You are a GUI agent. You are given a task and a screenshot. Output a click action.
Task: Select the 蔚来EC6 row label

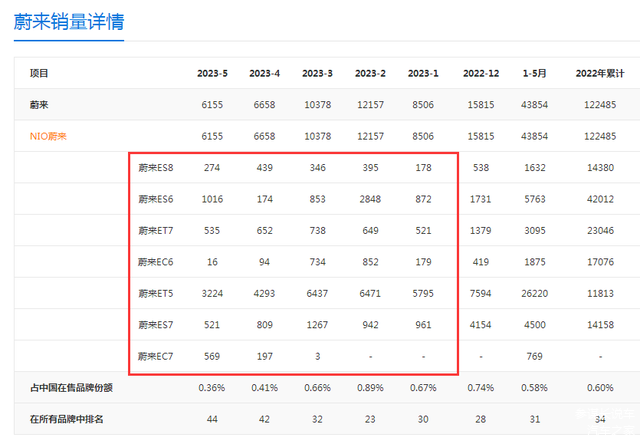point(157,262)
